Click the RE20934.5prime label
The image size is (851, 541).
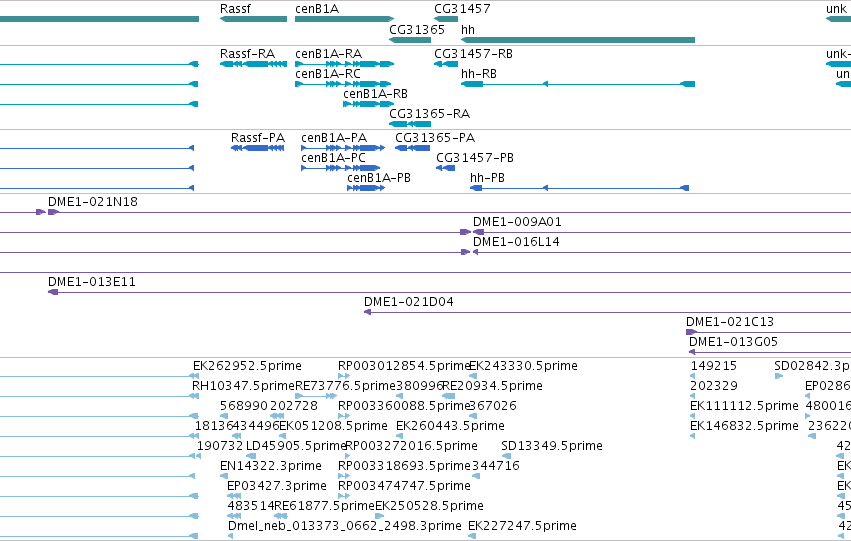pos(493,386)
